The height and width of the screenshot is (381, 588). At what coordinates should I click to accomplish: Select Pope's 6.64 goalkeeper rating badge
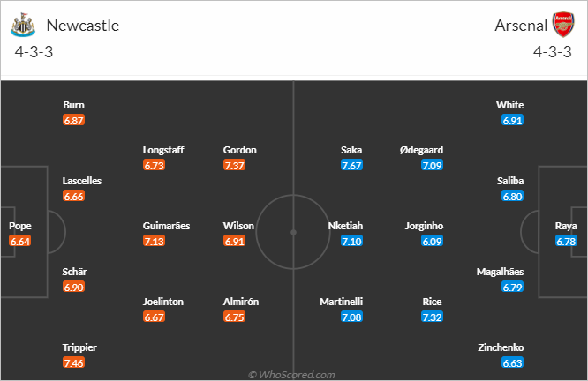tap(20, 242)
